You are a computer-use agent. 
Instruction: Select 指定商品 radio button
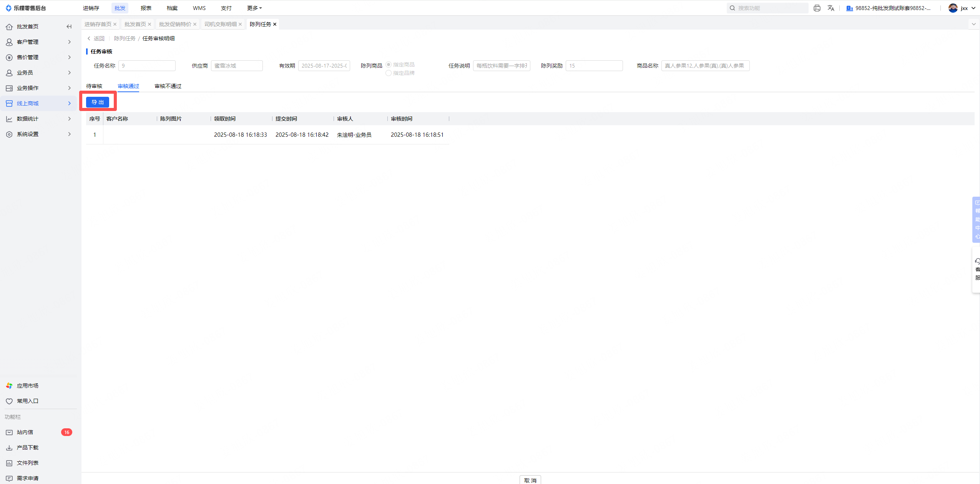click(x=389, y=65)
